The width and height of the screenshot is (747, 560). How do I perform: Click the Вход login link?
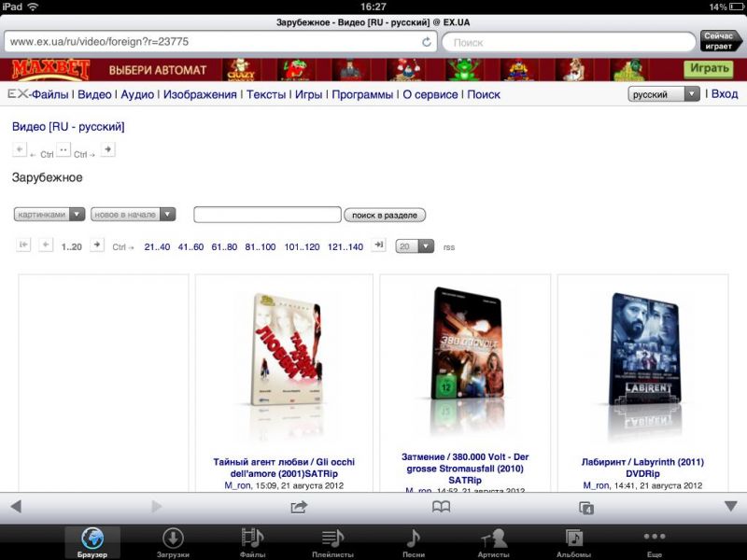[x=725, y=94]
